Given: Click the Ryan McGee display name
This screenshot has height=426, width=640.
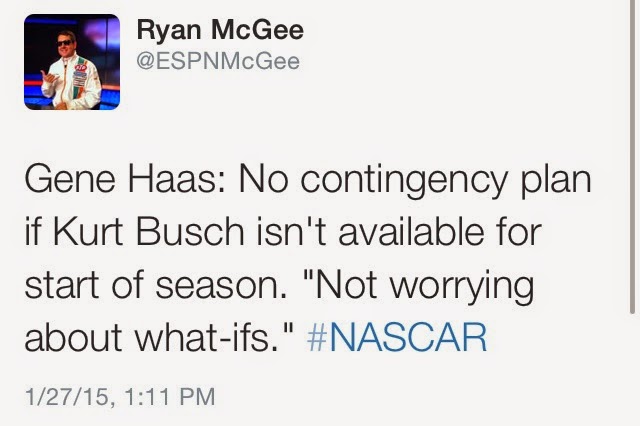Looking at the screenshot, I should coord(220,31).
